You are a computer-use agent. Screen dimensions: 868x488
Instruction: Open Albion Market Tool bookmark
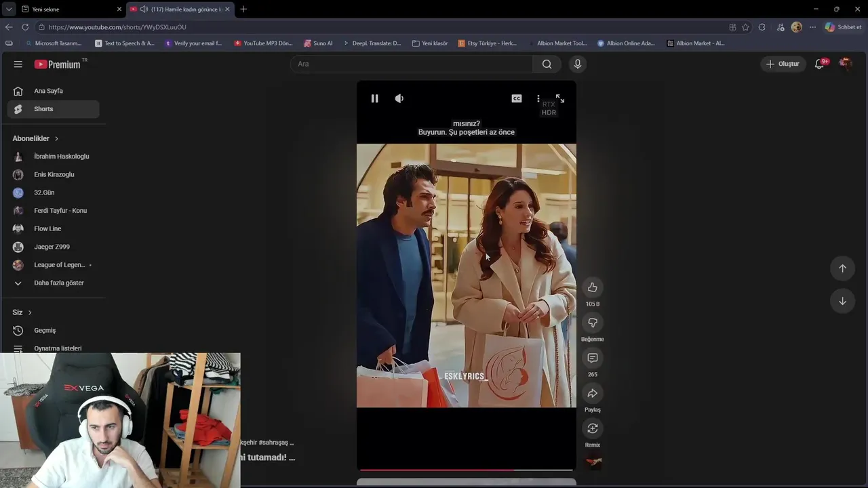pyautogui.click(x=557, y=43)
